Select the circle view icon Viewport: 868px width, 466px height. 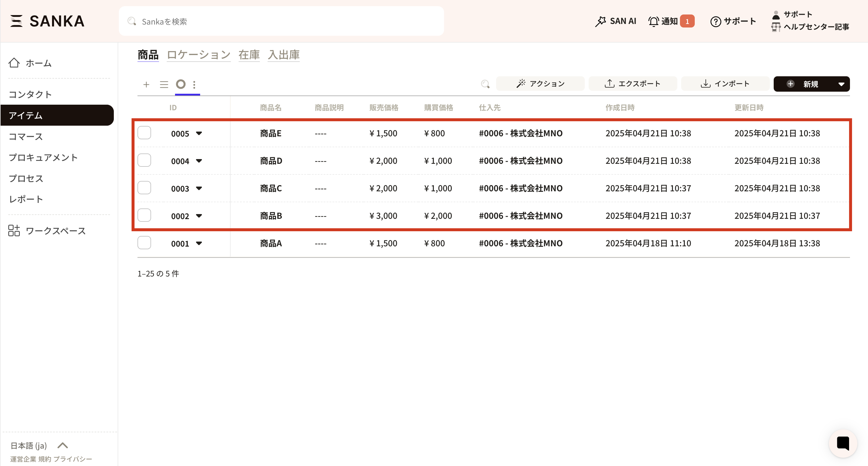(x=181, y=84)
